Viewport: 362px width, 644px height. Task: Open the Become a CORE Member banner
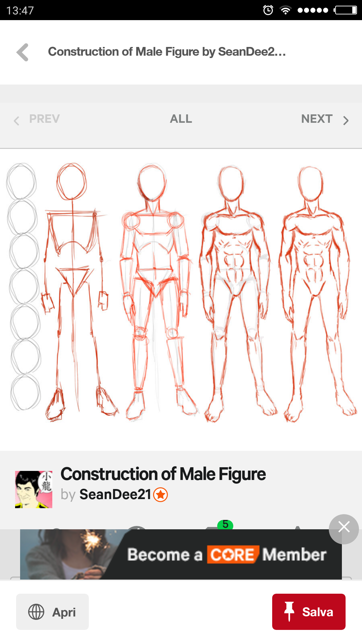coord(181,554)
